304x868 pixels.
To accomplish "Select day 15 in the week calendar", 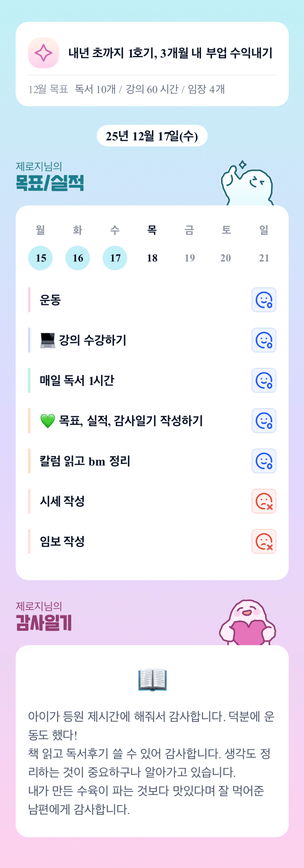I will coord(40,258).
